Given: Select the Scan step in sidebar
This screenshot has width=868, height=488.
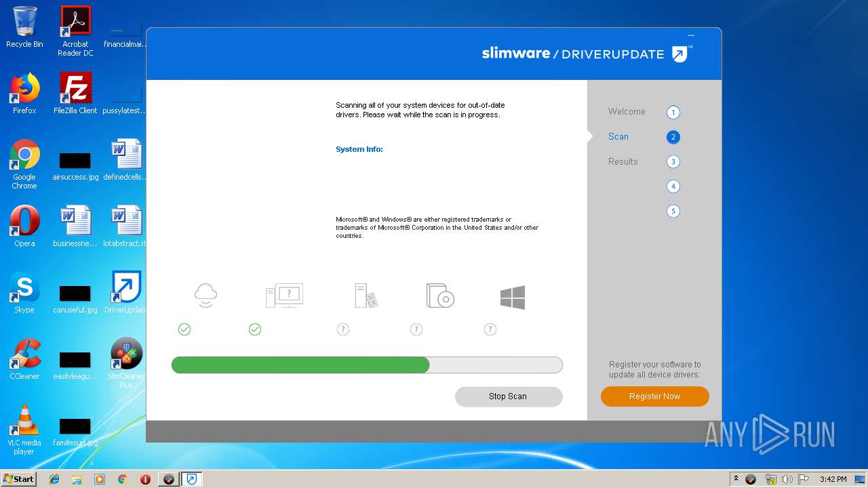Looking at the screenshot, I should [x=618, y=136].
